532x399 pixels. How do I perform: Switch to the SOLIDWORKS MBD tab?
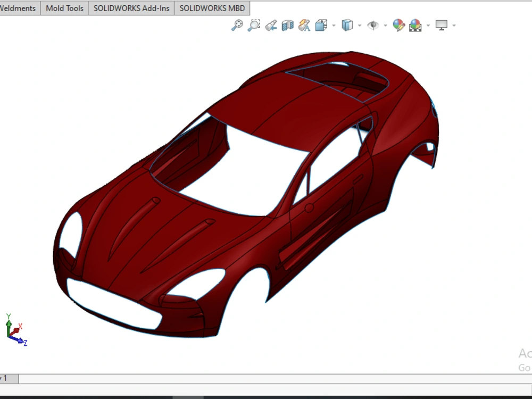pyautogui.click(x=212, y=8)
